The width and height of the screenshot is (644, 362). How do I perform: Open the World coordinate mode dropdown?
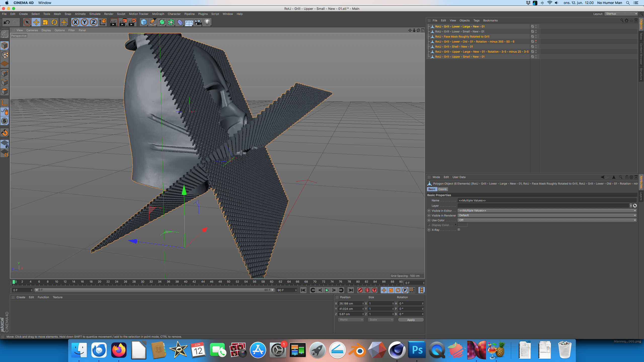(351, 320)
